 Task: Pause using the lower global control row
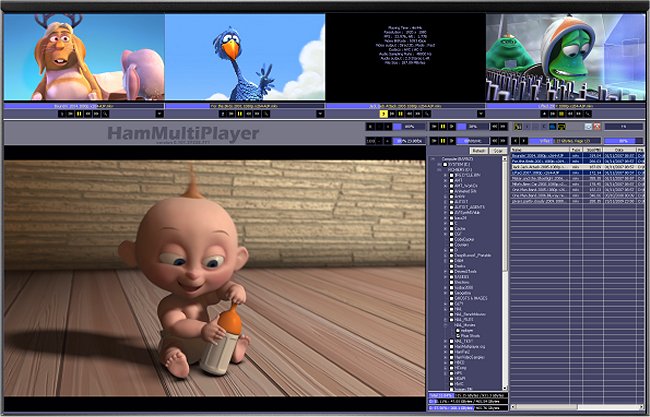pos(443,141)
